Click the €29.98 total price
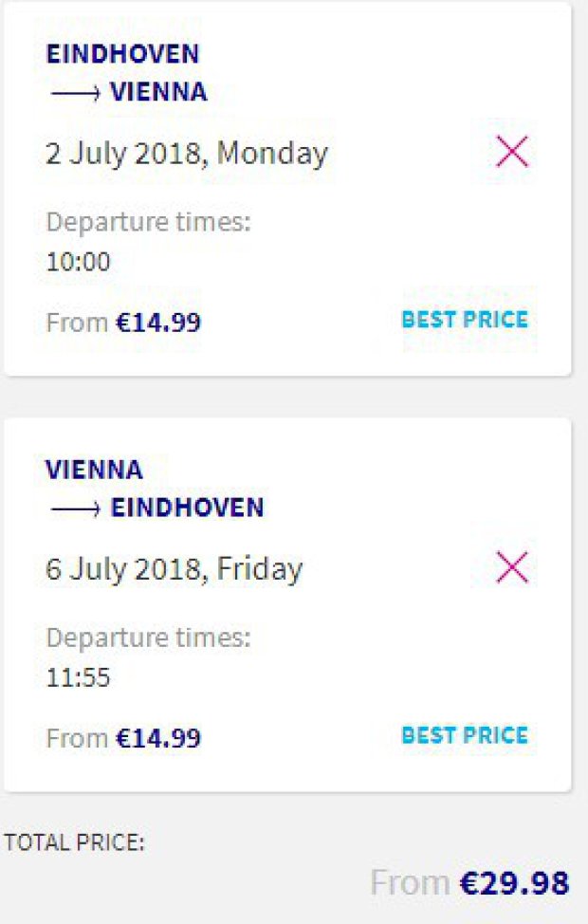This screenshot has height=924, width=588. (515, 883)
